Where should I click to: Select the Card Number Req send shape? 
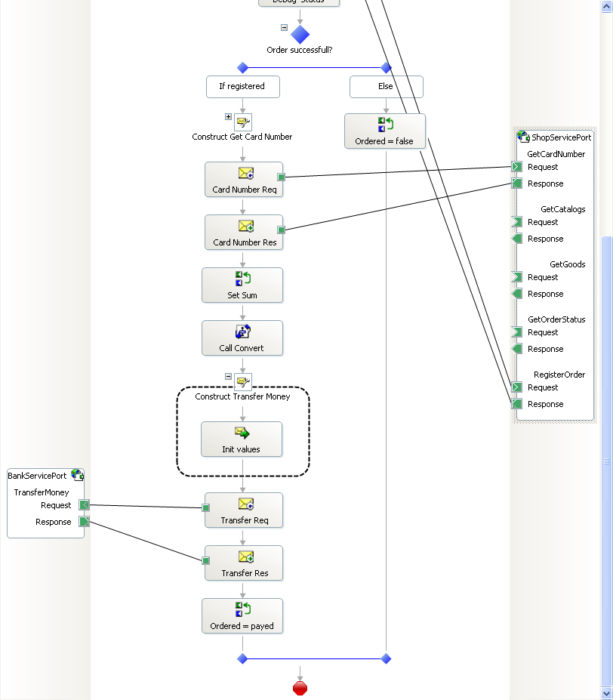(244, 180)
